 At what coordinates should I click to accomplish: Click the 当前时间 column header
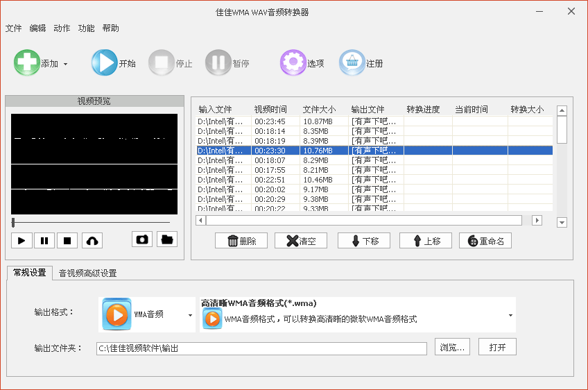[472, 110]
